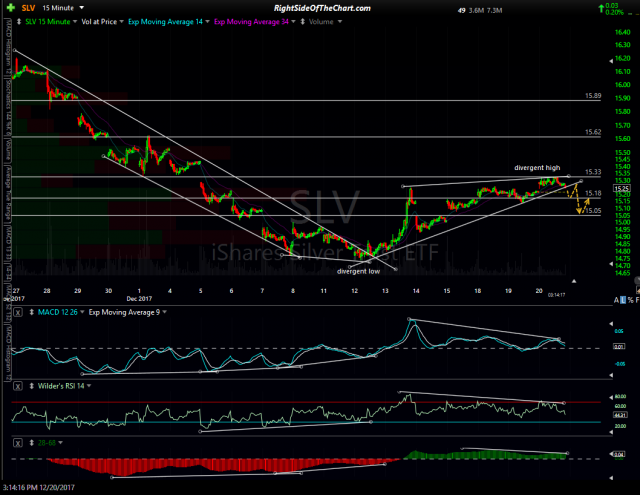640x495 pixels.
Task: Click the axis arrow below the RSI 20.00 level
Action: click(611, 433)
